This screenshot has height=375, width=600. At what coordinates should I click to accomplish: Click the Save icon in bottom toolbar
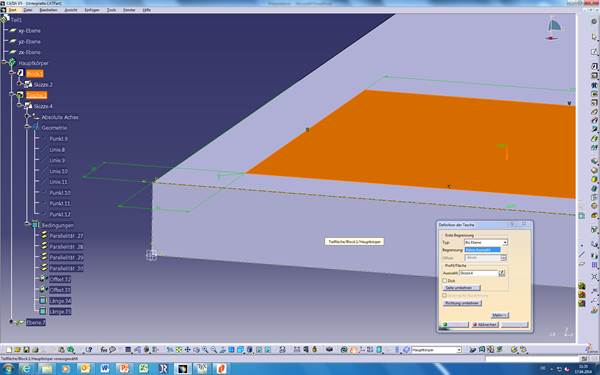tap(26, 350)
